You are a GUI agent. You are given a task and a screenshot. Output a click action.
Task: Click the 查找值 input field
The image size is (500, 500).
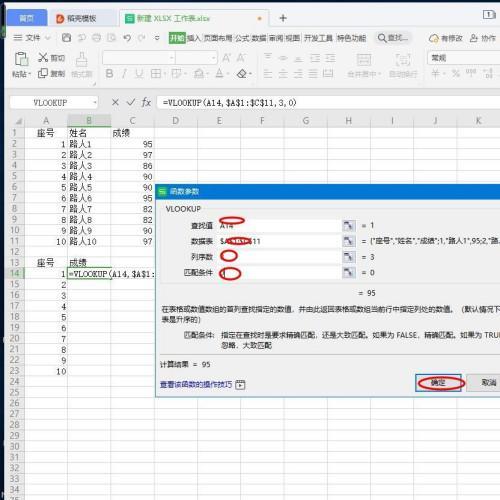[279, 226]
